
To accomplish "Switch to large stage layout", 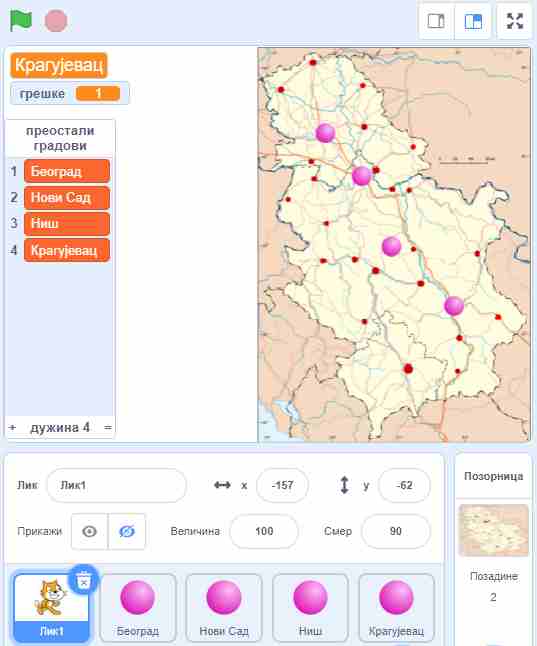I will coord(473,21).
